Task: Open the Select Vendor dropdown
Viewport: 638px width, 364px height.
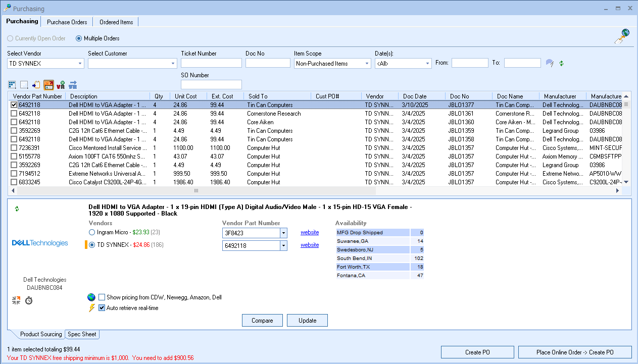Action: [80, 64]
